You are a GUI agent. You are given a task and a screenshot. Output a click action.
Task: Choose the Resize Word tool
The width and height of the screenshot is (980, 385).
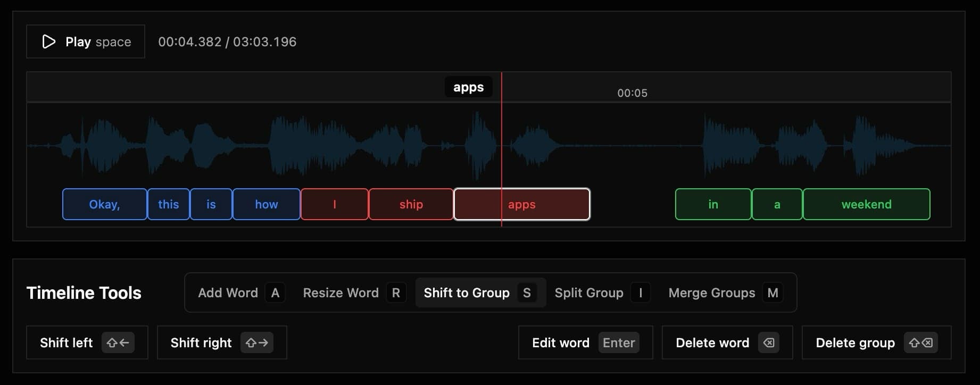coord(354,292)
